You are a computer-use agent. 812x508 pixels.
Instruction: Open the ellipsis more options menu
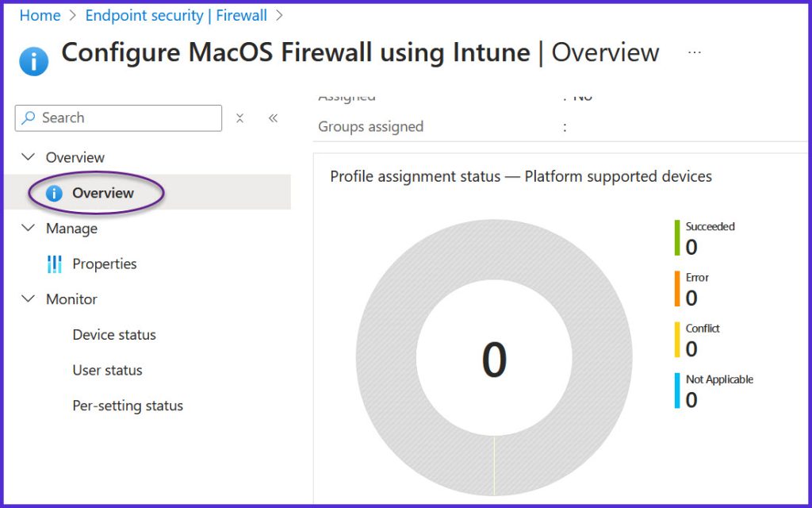(x=695, y=52)
